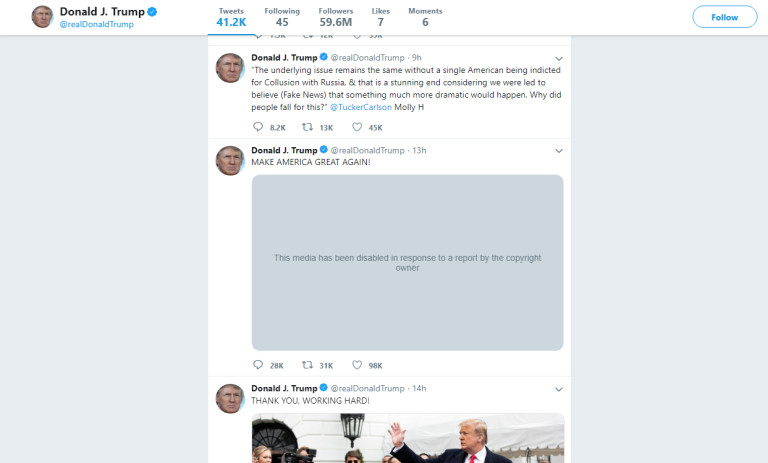Click the verified badge in the profile header
Viewport: 768px width, 463px height.
[152, 12]
